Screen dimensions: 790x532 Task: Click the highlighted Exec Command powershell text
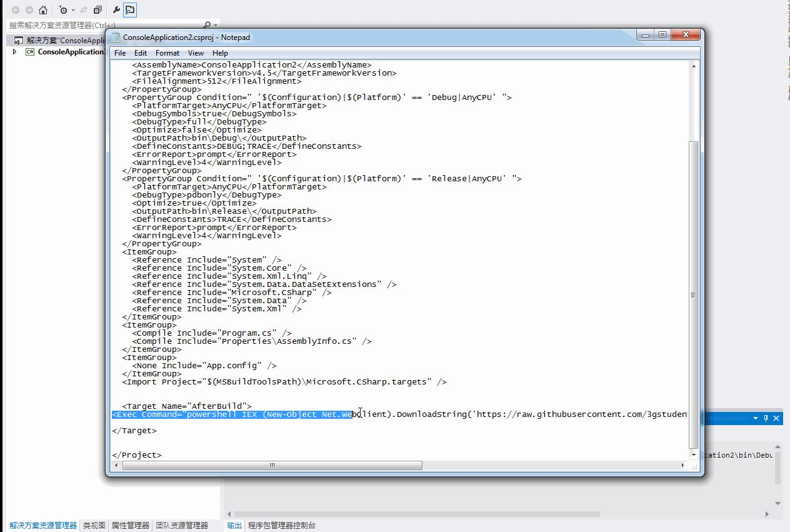coord(232,414)
